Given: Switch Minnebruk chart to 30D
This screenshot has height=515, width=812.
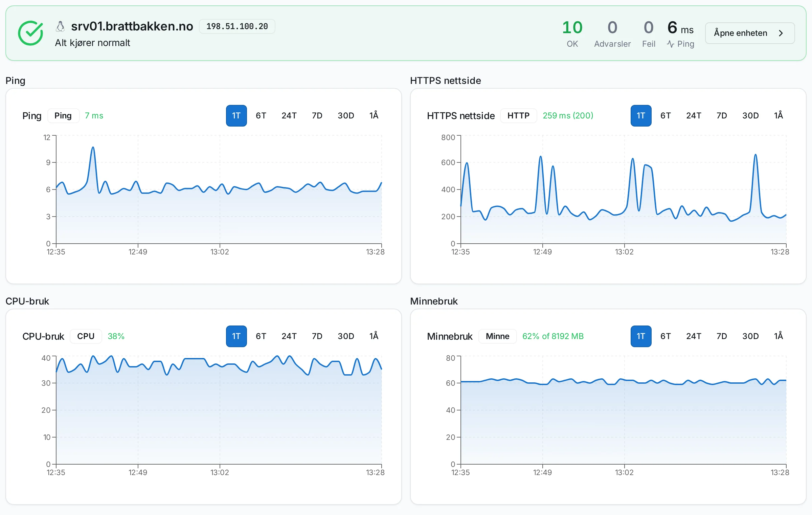Looking at the screenshot, I should [750, 336].
